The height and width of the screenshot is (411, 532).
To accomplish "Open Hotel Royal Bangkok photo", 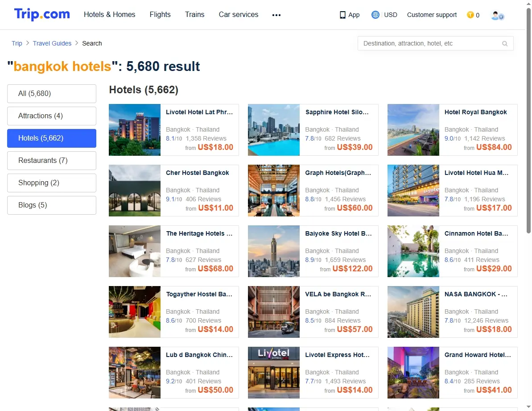I will click(x=413, y=130).
